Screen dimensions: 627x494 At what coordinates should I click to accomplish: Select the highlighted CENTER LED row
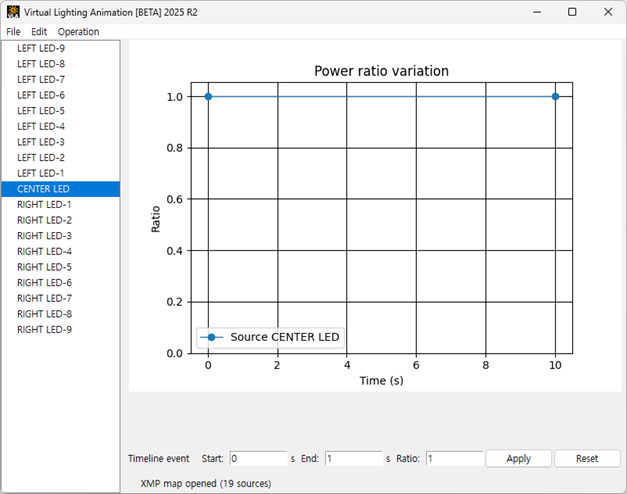[61, 189]
